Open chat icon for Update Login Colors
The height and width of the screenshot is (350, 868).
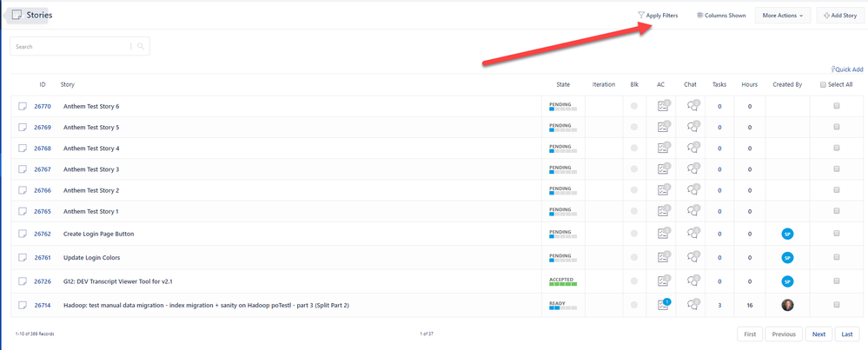tap(692, 258)
